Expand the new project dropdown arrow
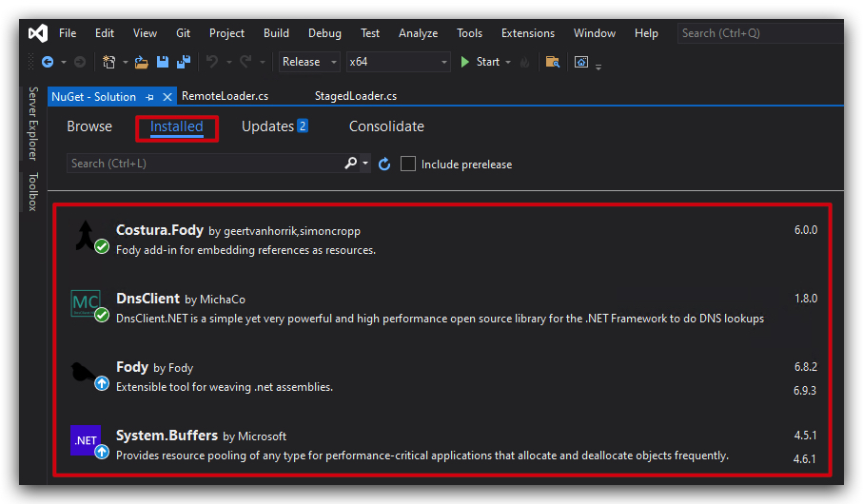Viewport: 863px width, 504px height. pos(125,62)
